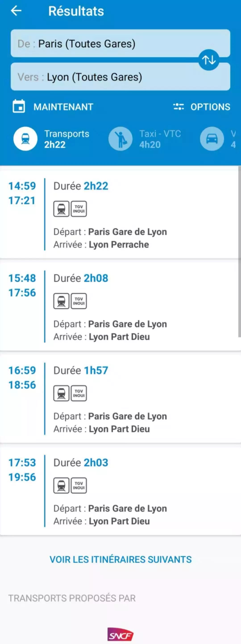Image resolution: width=241 pixels, height=644 pixels.
Task: Tap train icon on the 15:48 itinerary
Action: click(61, 301)
